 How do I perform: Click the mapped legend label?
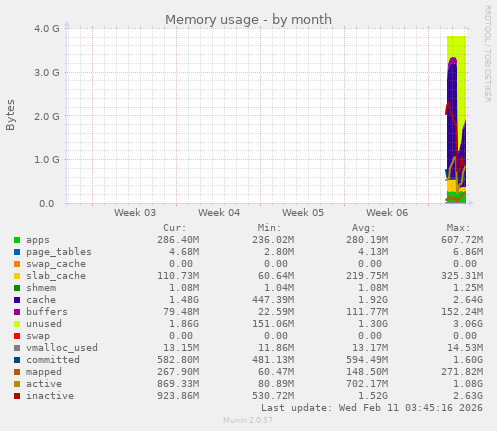[44, 372]
